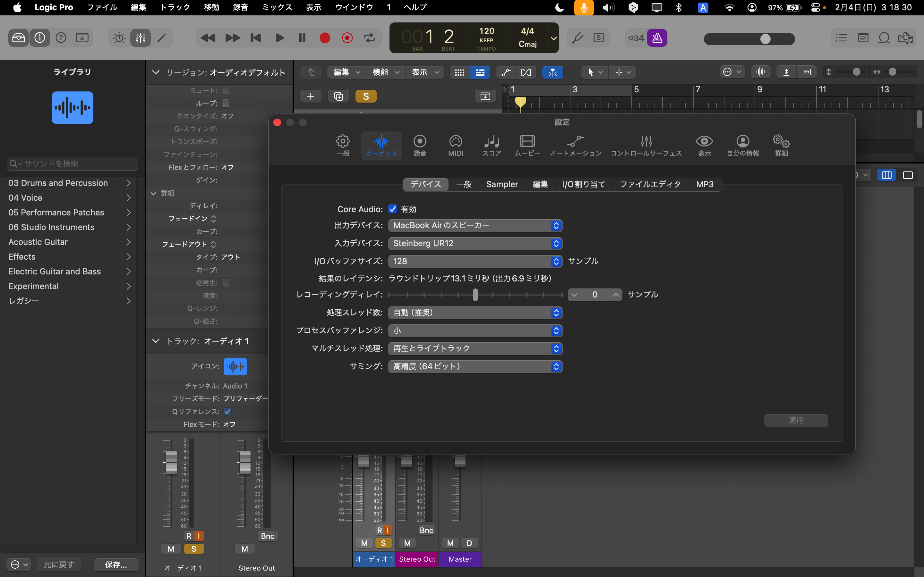Open the Score (スコア) settings pane
The image size is (924, 577).
tap(492, 146)
